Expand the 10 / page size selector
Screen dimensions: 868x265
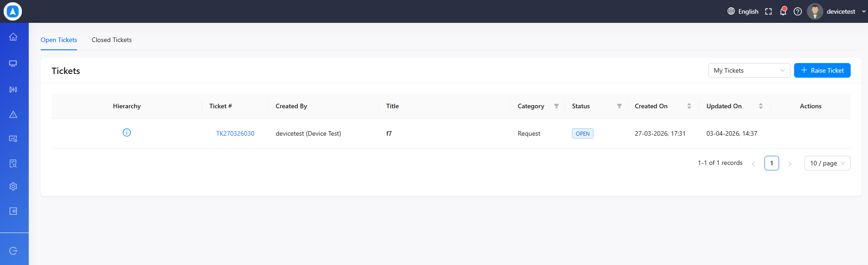[x=827, y=163]
